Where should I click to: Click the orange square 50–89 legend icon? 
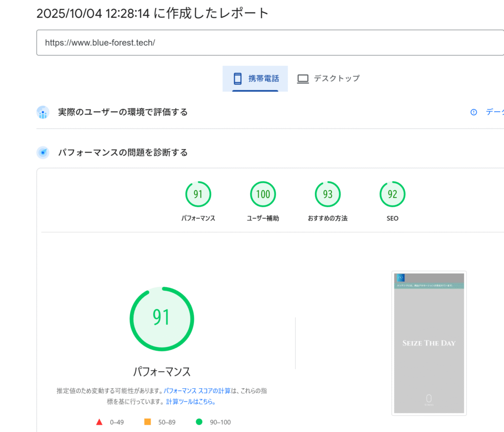147,422
